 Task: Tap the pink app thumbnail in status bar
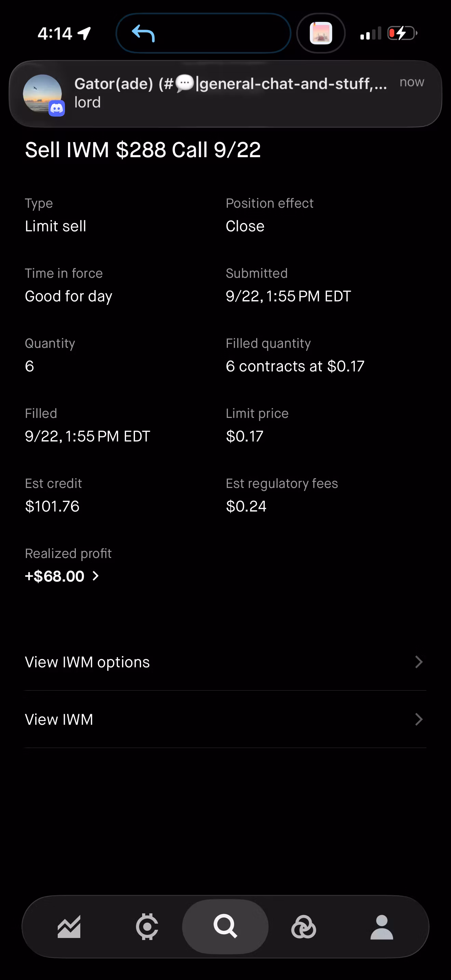(321, 33)
